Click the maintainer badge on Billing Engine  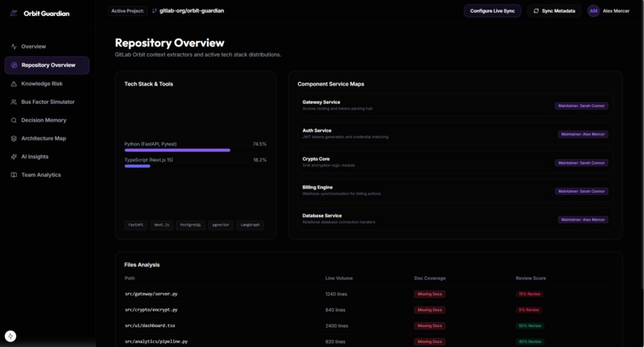tap(581, 191)
